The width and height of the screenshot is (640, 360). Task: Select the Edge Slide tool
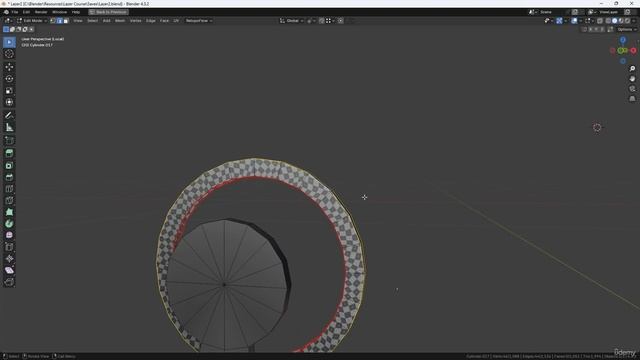[9, 247]
